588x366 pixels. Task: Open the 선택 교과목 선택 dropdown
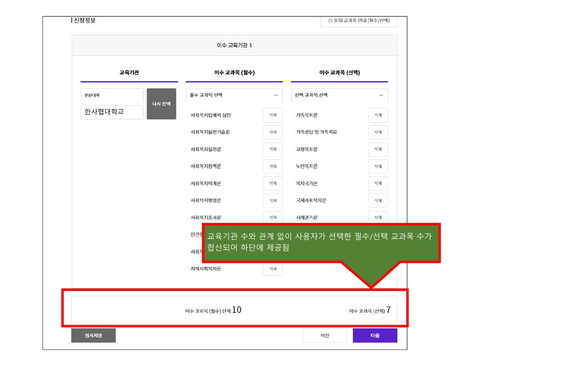[339, 95]
